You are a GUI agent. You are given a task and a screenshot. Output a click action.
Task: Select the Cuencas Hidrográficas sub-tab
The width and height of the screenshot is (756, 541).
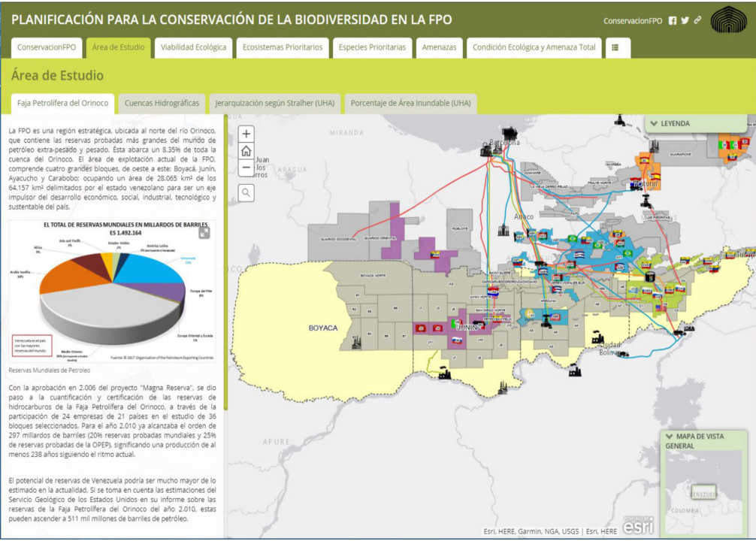pyautogui.click(x=162, y=103)
